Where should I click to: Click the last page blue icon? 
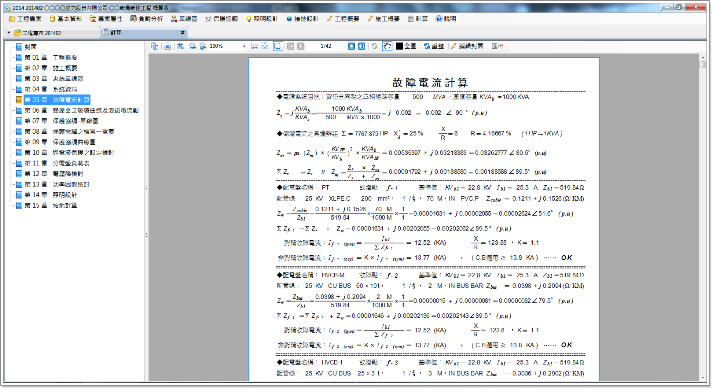361,46
